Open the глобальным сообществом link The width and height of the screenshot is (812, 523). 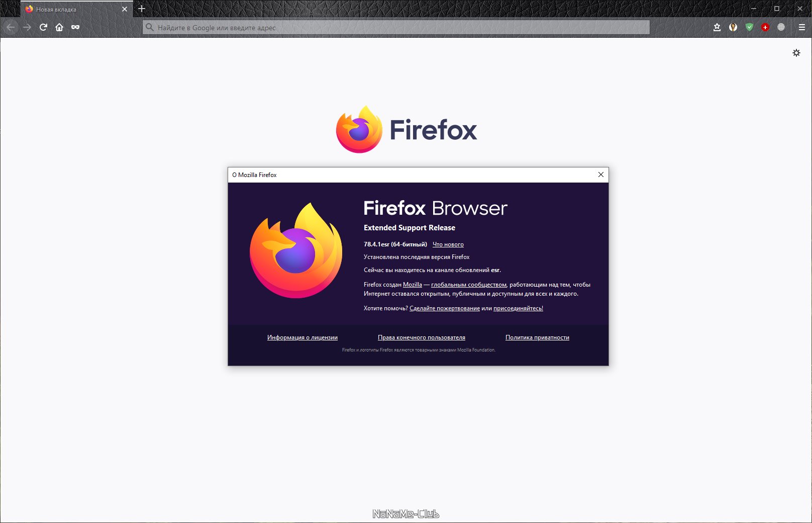(x=469, y=285)
